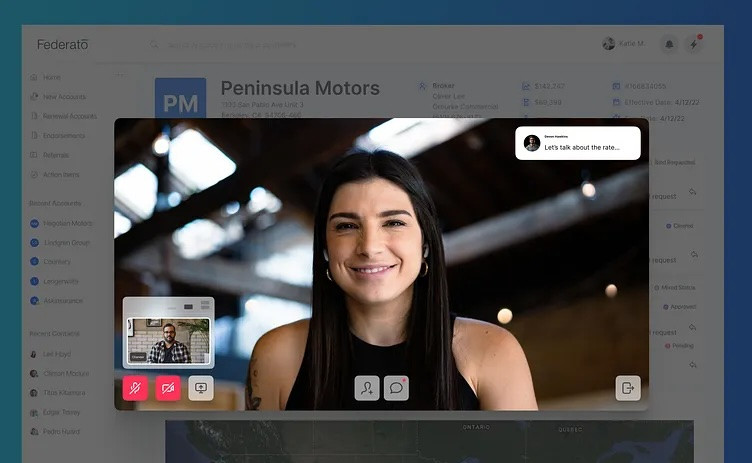Open the notifications bell
This screenshot has width=752, height=463.
669,44
